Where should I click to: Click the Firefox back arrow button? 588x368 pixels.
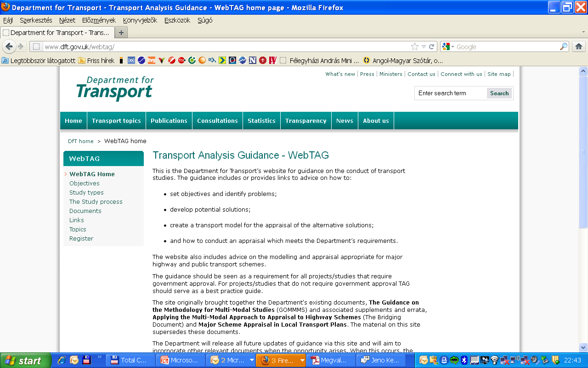[x=9, y=46]
